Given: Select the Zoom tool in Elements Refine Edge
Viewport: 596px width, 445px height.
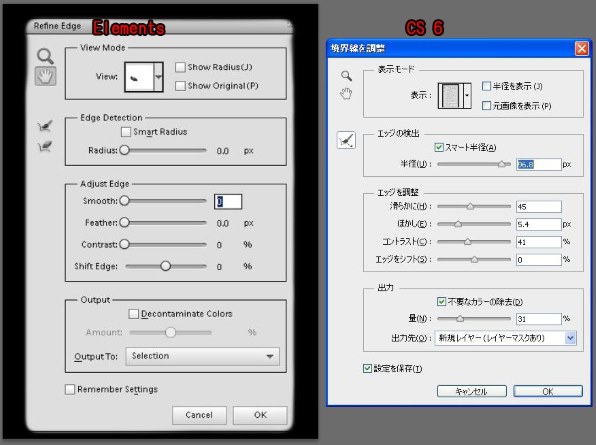Looking at the screenshot, I should coord(46,56).
